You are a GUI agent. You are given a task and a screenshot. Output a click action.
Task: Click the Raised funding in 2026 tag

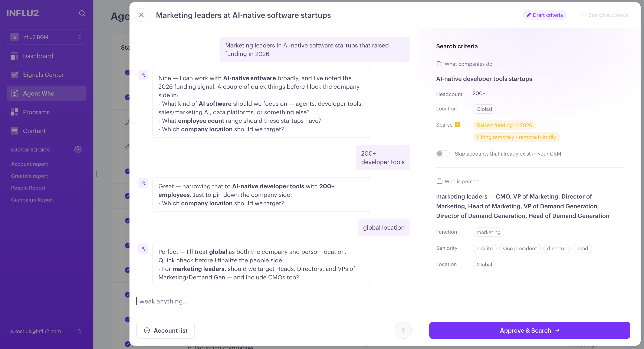point(504,125)
